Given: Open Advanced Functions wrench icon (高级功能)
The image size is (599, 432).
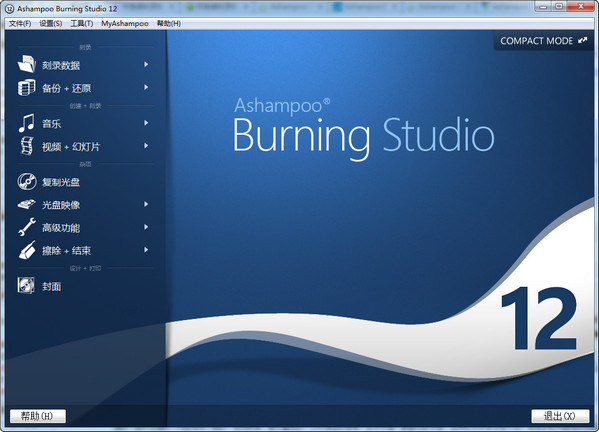Looking at the screenshot, I should tap(27, 227).
